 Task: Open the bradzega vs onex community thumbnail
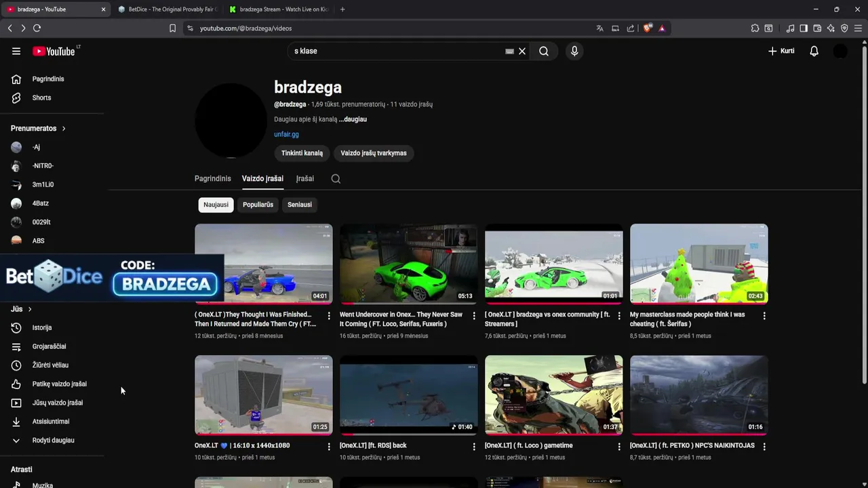(x=553, y=263)
